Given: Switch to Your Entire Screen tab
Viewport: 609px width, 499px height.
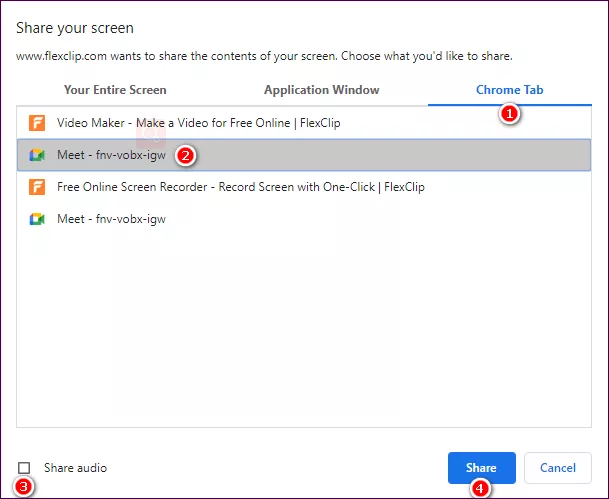Looking at the screenshot, I should [x=115, y=90].
